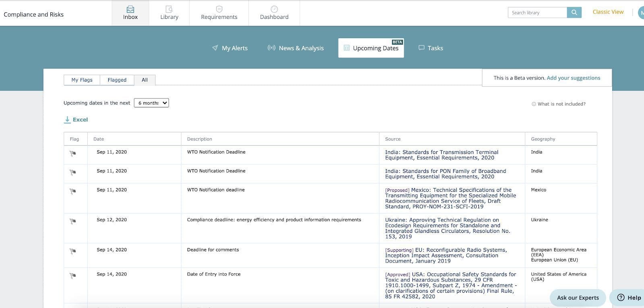Viewport: 644px width, 308px height.
Task: Download the Excel export
Action: click(76, 119)
